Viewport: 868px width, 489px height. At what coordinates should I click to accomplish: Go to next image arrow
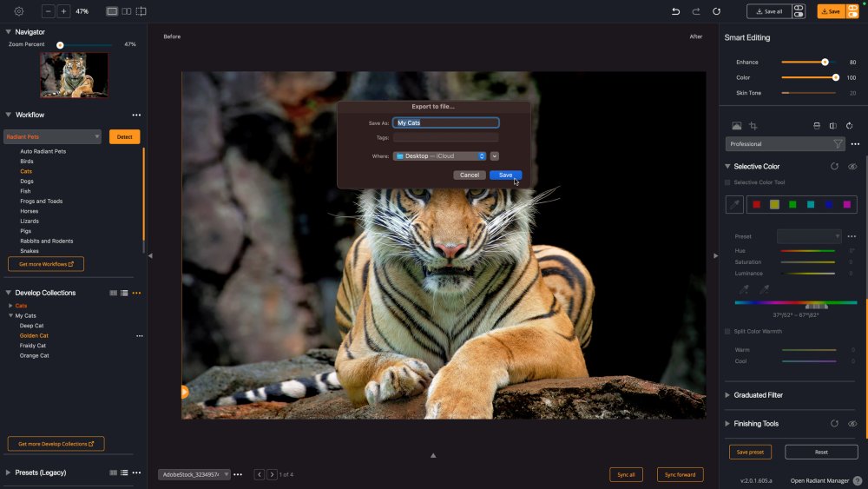272,474
